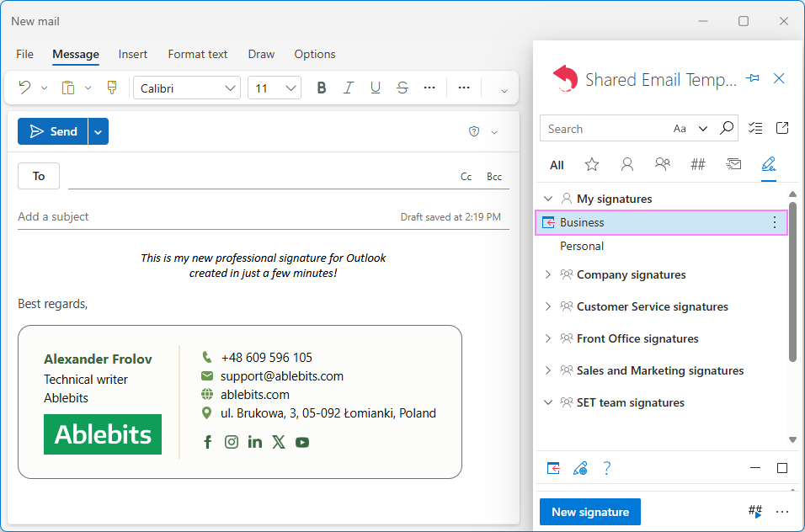Viewport: 805px width, 532px height.
Task: Open the Paste icon on the toolbar
Action: pyautogui.click(x=67, y=88)
